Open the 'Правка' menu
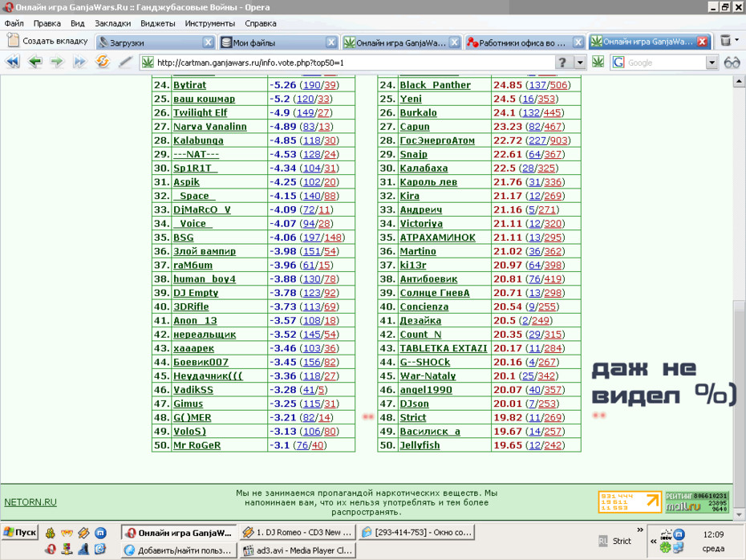Viewport: 746px width, 560px height. click(x=47, y=23)
